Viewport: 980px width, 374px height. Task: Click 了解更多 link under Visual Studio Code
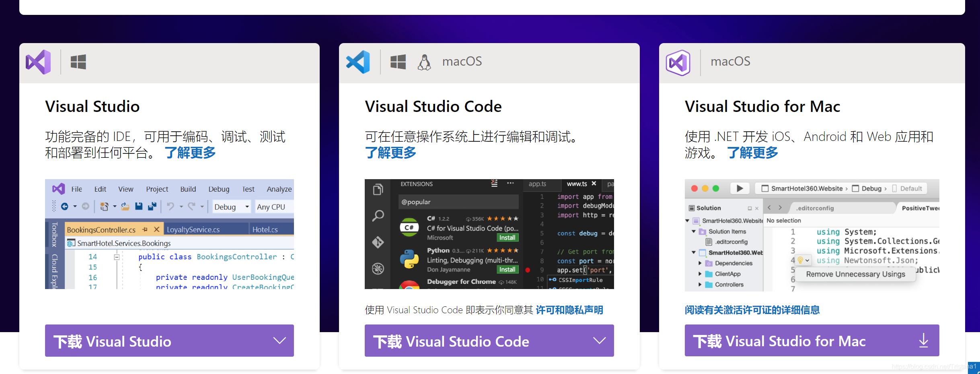pyautogui.click(x=390, y=153)
